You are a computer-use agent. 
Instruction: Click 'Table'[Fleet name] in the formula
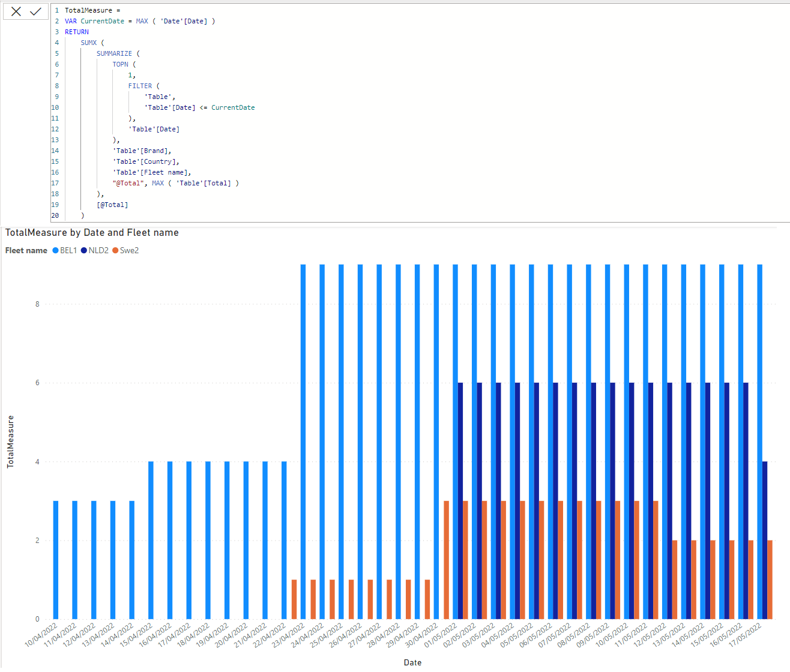[152, 172]
